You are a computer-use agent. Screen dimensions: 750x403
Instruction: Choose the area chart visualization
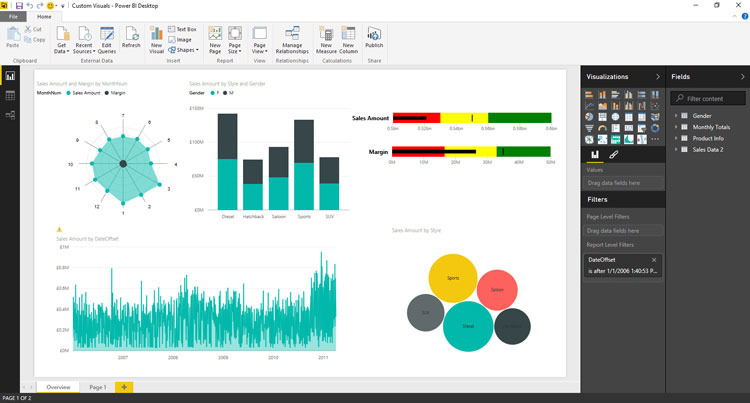point(602,106)
